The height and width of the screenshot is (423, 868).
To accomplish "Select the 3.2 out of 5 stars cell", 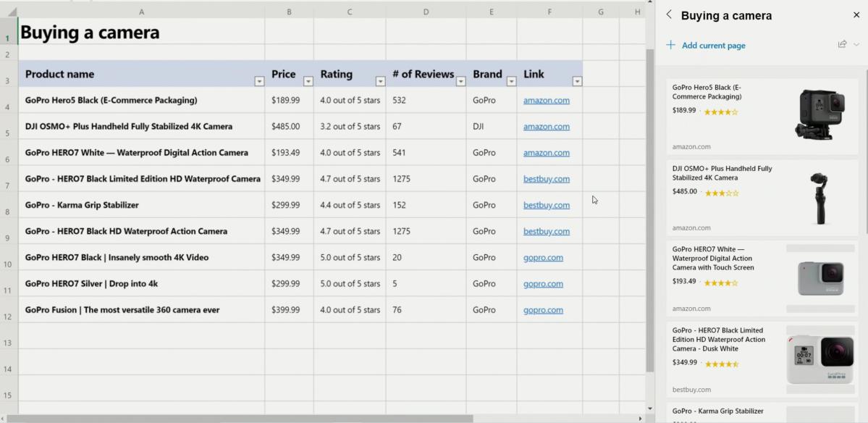I will pyautogui.click(x=350, y=126).
